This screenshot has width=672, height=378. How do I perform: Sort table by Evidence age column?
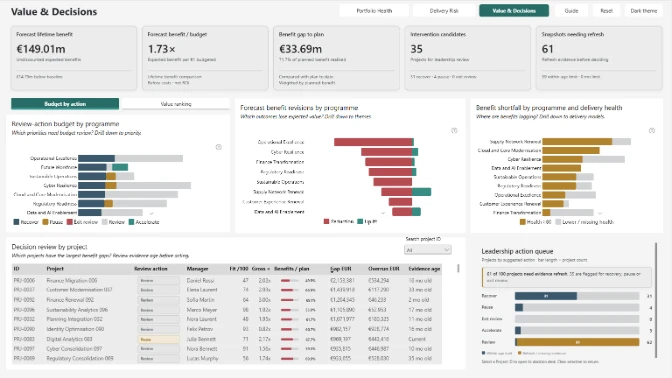click(x=424, y=269)
